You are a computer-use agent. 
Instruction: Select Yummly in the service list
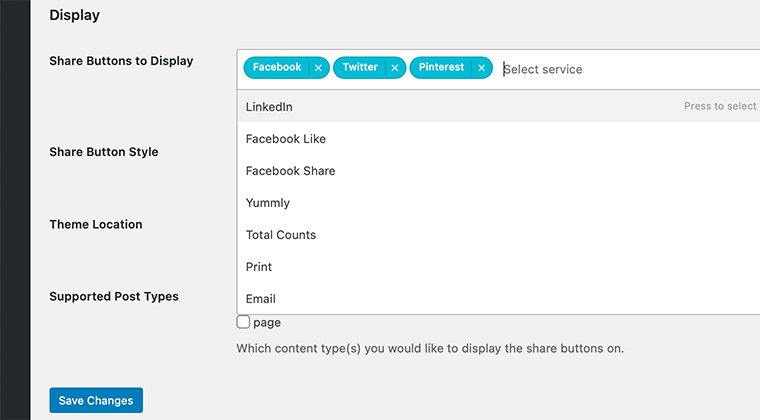click(268, 203)
